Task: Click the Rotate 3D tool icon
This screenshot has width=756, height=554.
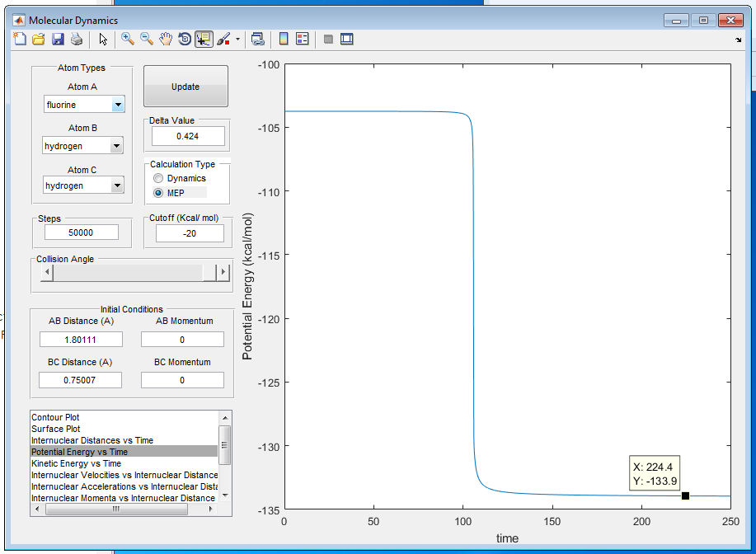Action: tap(185, 39)
